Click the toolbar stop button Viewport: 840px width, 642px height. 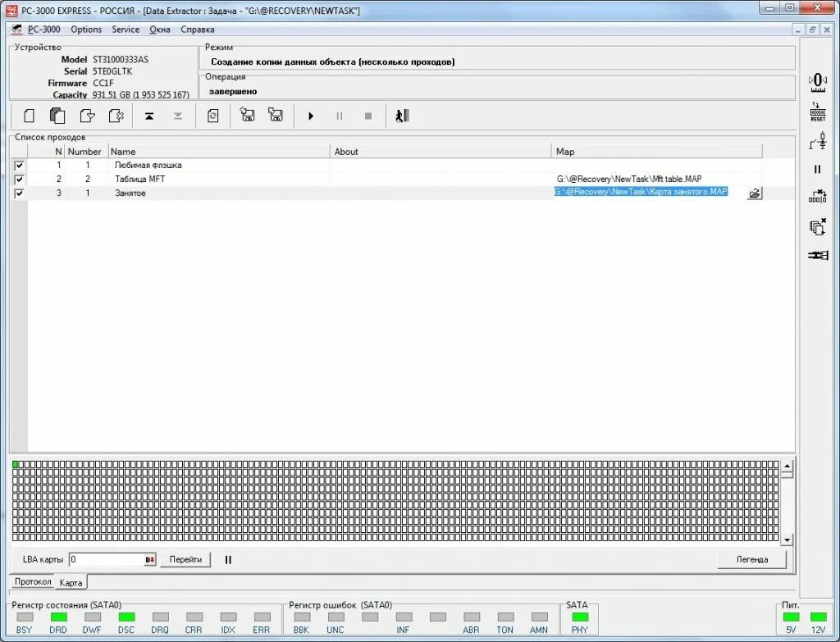click(368, 116)
